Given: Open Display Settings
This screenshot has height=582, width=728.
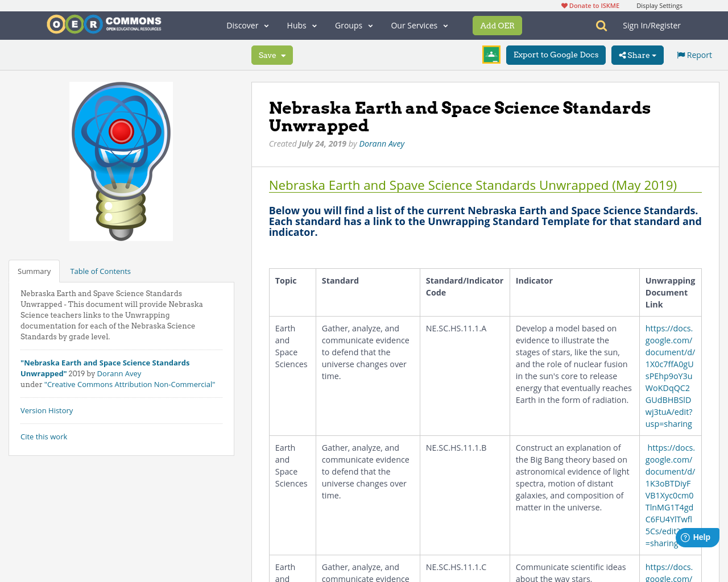Looking at the screenshot, I should point(659,5).
